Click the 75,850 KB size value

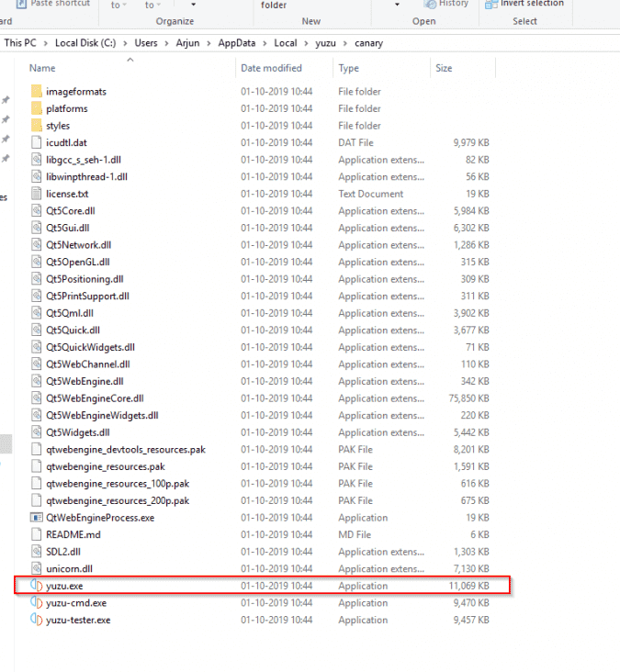click(468, 398)
